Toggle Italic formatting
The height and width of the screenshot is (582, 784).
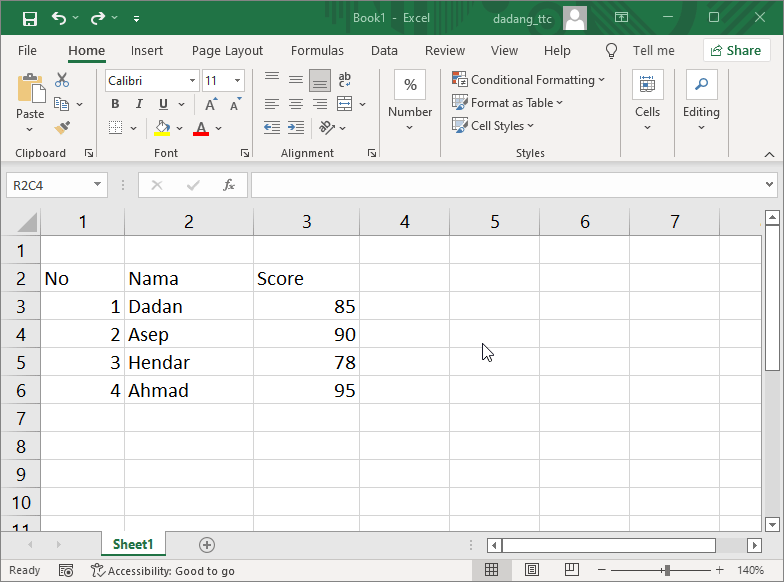click(x=139, y=104)
